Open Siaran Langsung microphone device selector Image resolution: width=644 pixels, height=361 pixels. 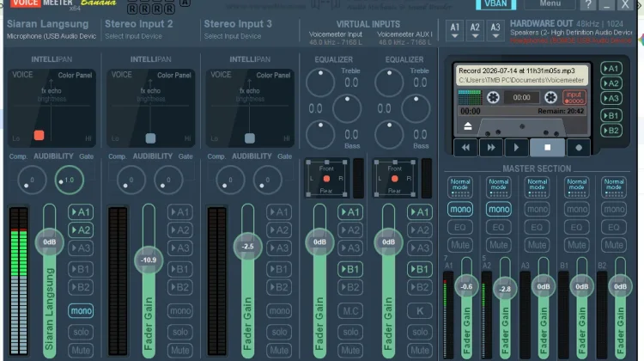(x=52, y=36)
